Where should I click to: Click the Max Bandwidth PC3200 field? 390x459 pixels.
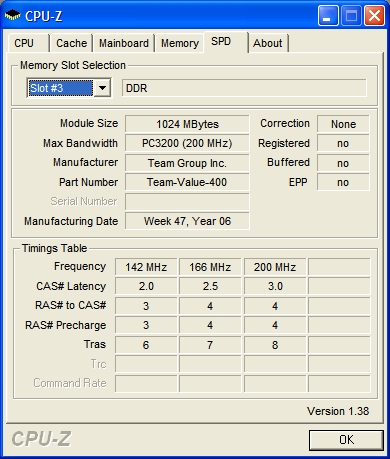click(187, 143)
